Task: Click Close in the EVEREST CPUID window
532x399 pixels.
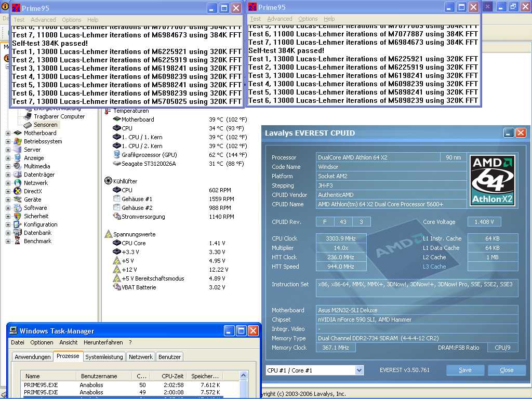Action: [x=507, y=370]
